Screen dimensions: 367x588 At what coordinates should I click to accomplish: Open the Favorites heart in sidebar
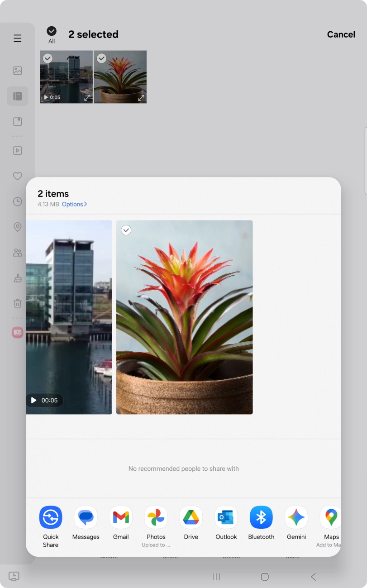pyautogui.click(x=18, y=176)
